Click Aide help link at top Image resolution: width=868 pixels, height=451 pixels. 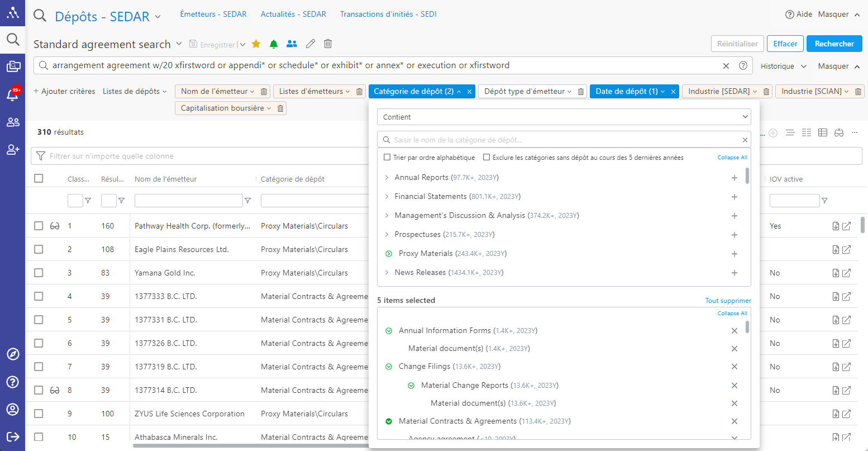pos(799,15)
